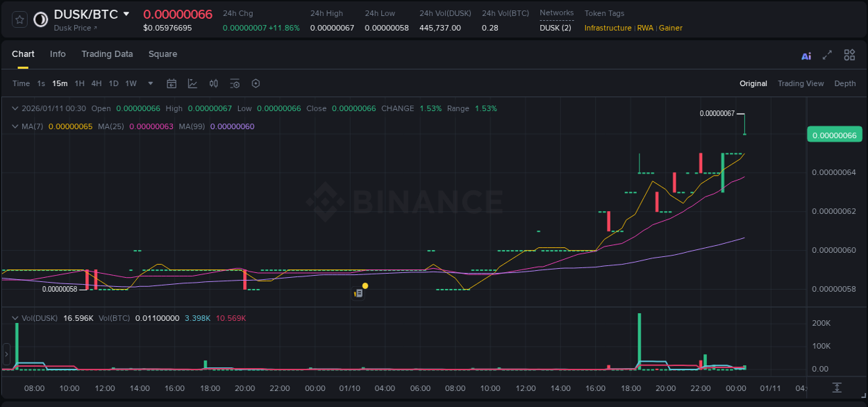
Task: Click the RWA token tag link
Action: coord(645,28)
